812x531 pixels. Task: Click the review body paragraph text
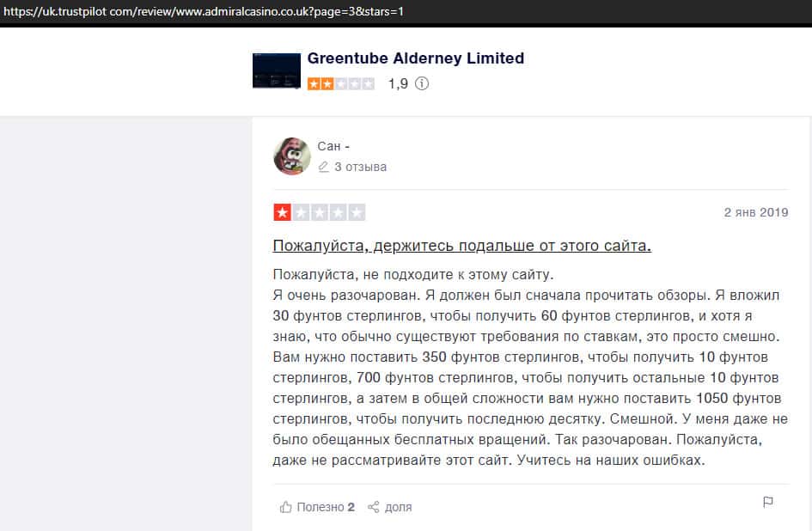(x=530, y=367)
